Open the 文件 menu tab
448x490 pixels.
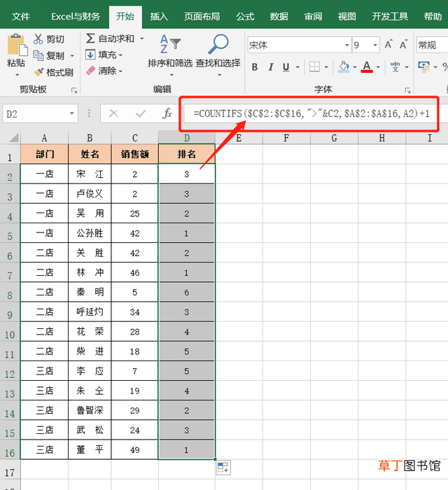point(20,17)
